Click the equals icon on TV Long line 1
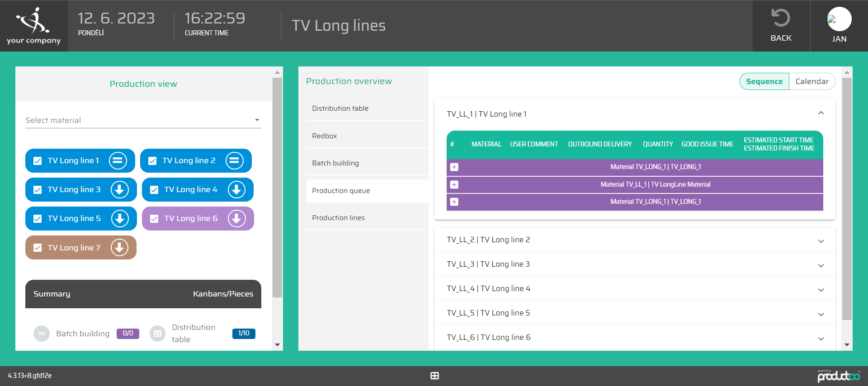This screenshot has height=386, width=868. (118, 160)
